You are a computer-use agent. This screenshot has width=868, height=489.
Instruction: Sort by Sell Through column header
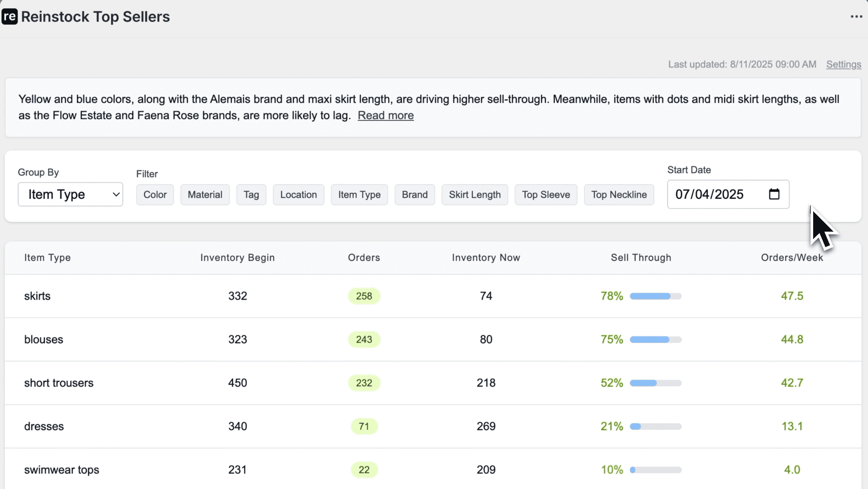pyautogui.click(x=641, y=258)
